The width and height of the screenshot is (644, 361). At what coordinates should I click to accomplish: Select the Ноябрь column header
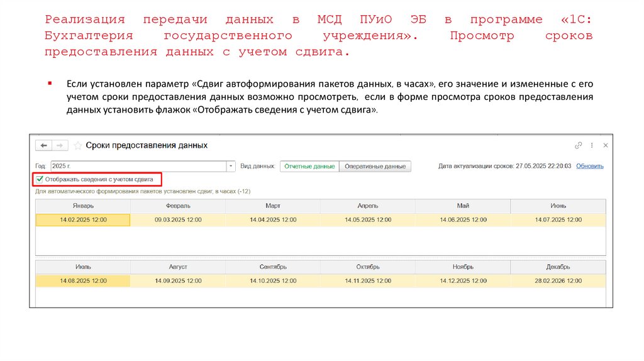(x=463, y=267)
